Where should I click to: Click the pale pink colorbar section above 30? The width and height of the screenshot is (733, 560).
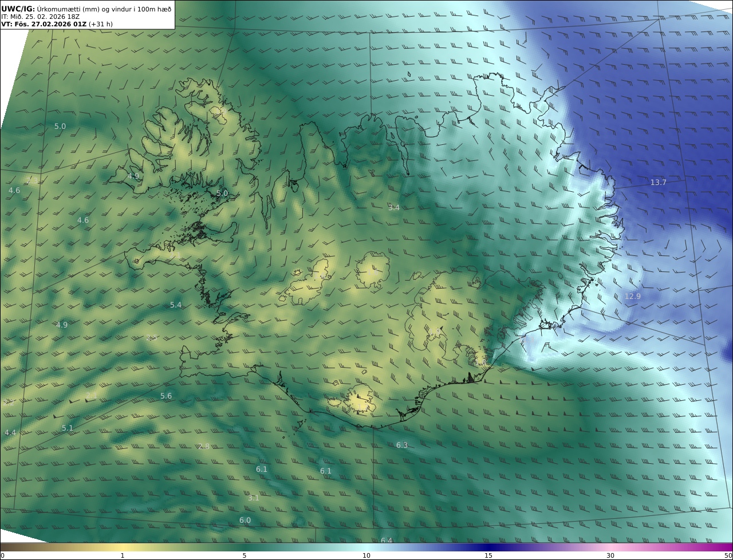click(x=610, y=547)
